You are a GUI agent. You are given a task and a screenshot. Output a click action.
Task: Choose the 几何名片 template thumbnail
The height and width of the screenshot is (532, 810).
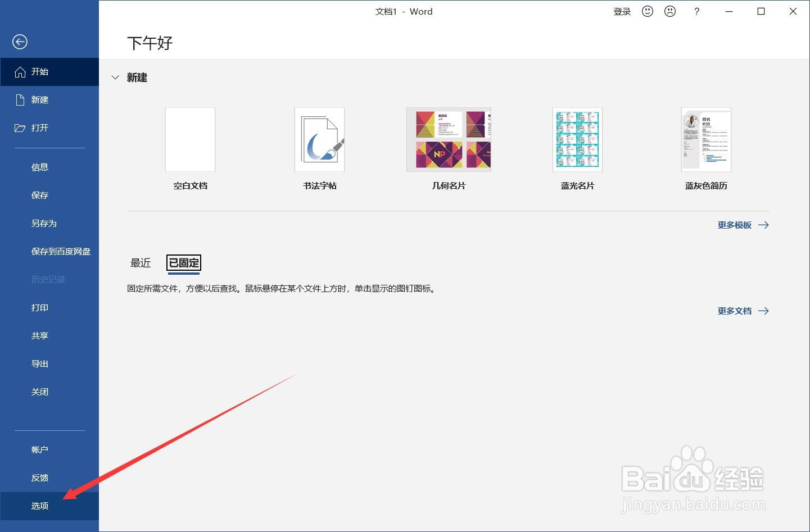coord(449,139)
